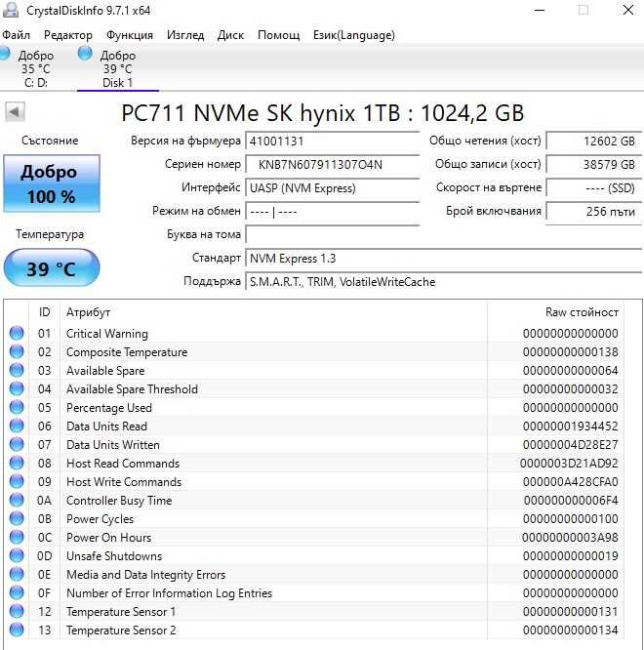This screenshot has height=650, width=644.
Task: Click status orb of Data Units Read row
Action: coord(17,427)
